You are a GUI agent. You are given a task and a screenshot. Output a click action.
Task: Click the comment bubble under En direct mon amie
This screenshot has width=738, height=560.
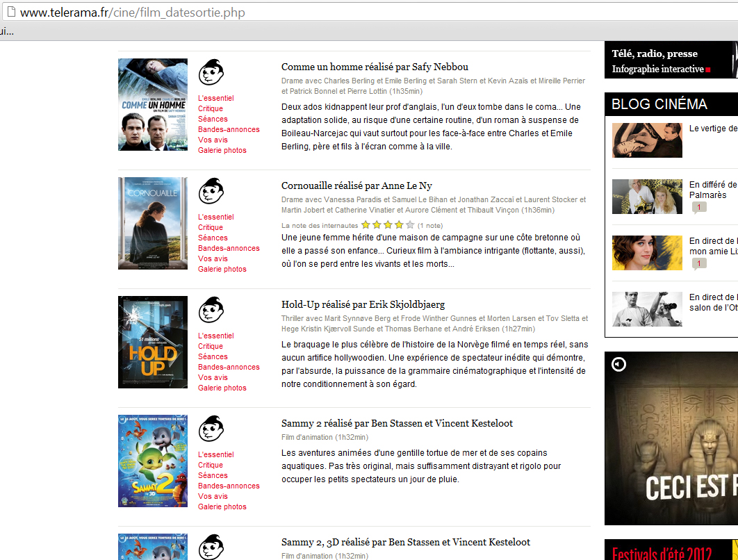pos(699,264)
